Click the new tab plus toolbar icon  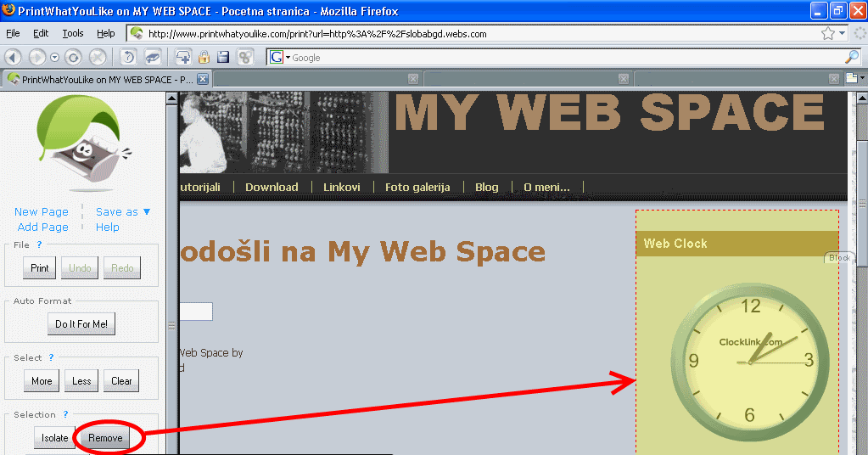182,57
